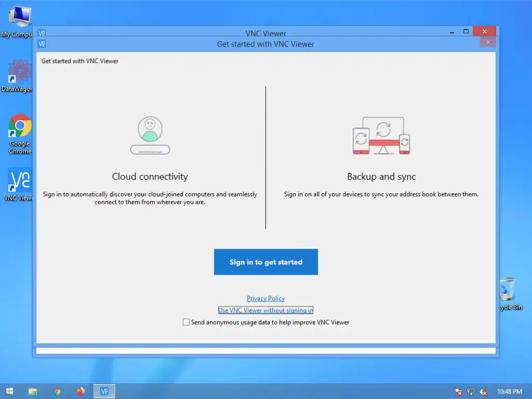532x399 pixels.
Task: Click the Get started with VNC Viewer label
Action: pos(79,61)
